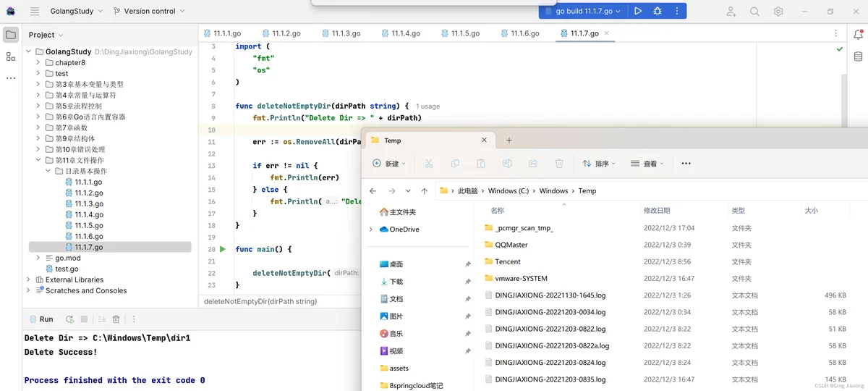Viewport: 868px width, 391px height.
Task: Select Tencent folder in Explorer
Action: pos(508,262)
